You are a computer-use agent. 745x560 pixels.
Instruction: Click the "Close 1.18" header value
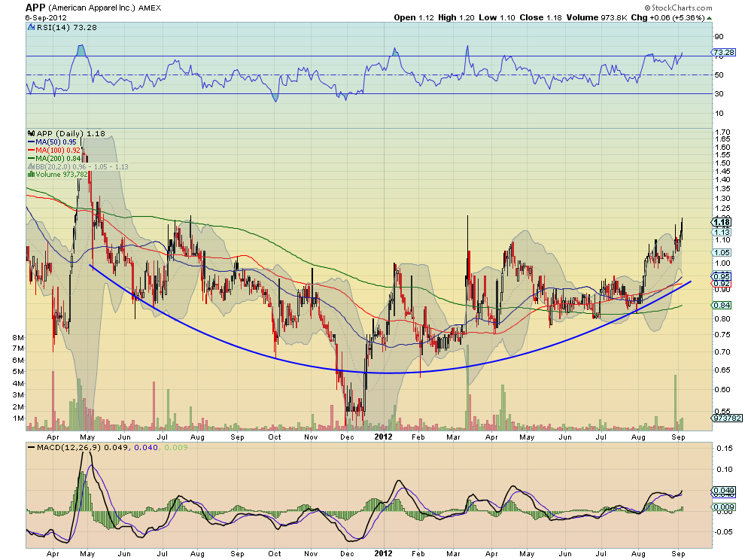(540, 17)
